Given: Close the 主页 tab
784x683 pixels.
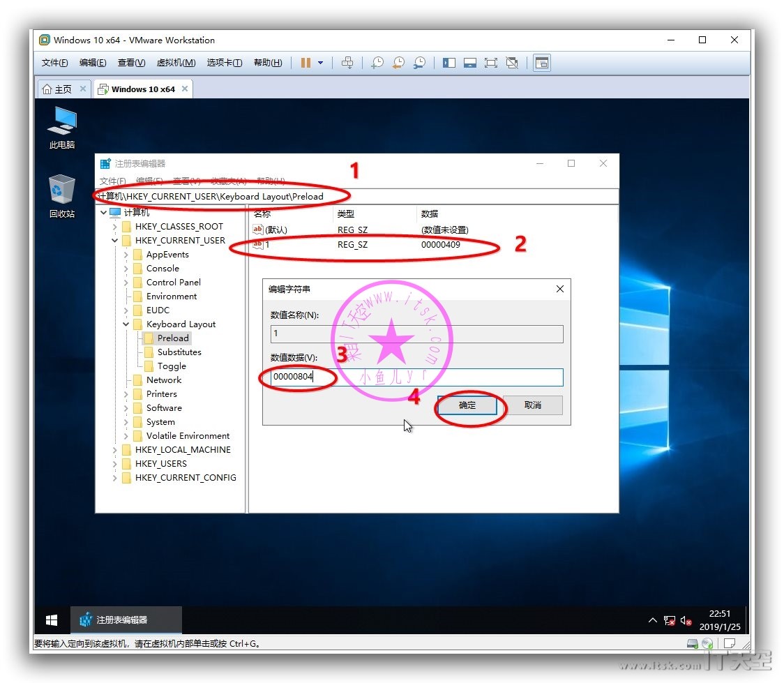Looking at the screenshot, I should pos(83,89).
